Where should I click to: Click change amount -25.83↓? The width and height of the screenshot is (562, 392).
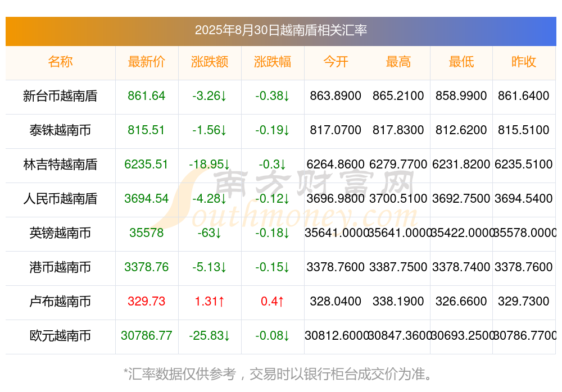(209, 335)
